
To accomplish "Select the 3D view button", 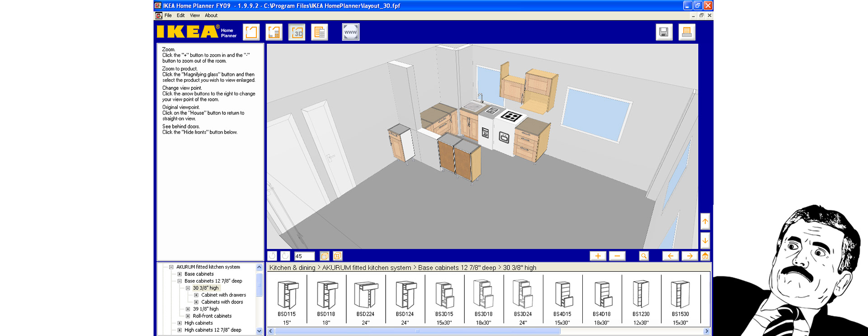I will pyautogui.click(x=297, y=32).
